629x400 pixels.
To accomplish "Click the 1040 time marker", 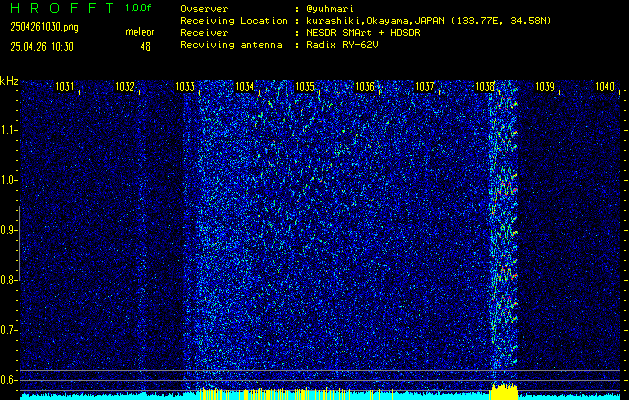I will coord(605,86).
